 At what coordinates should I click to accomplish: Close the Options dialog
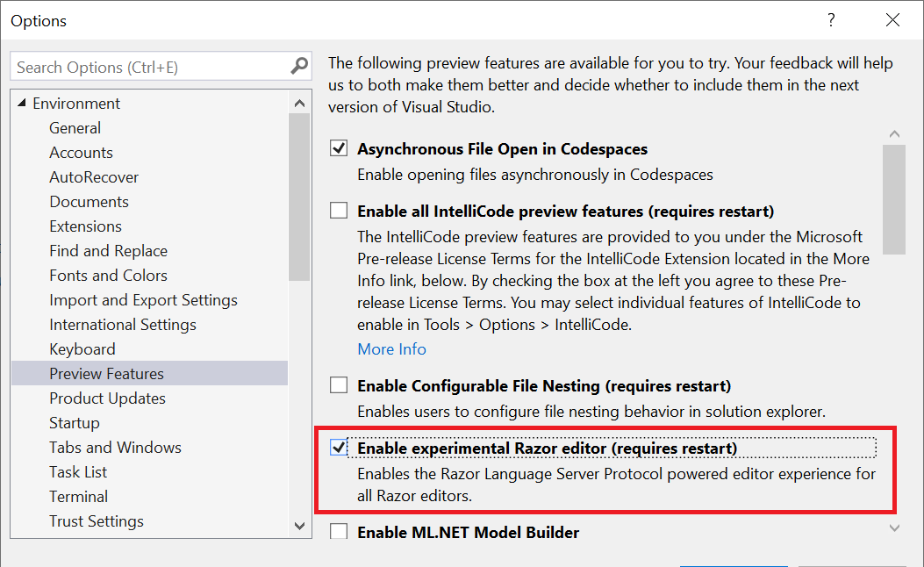click(892, 20)
